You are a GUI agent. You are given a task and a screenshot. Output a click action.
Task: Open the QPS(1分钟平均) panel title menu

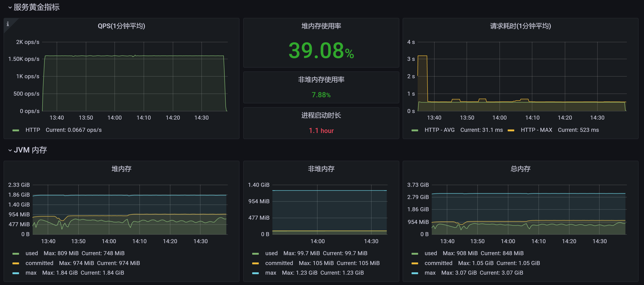121,26
